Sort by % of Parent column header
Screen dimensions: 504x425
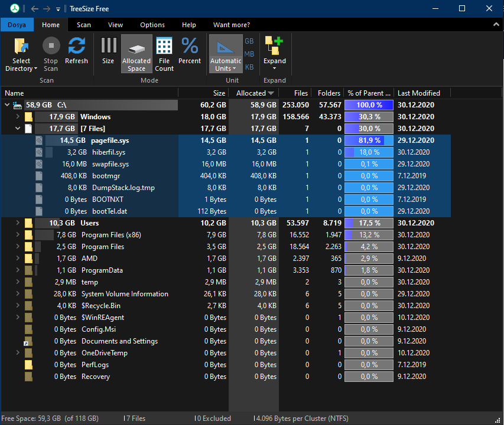[x=369, y=93]
